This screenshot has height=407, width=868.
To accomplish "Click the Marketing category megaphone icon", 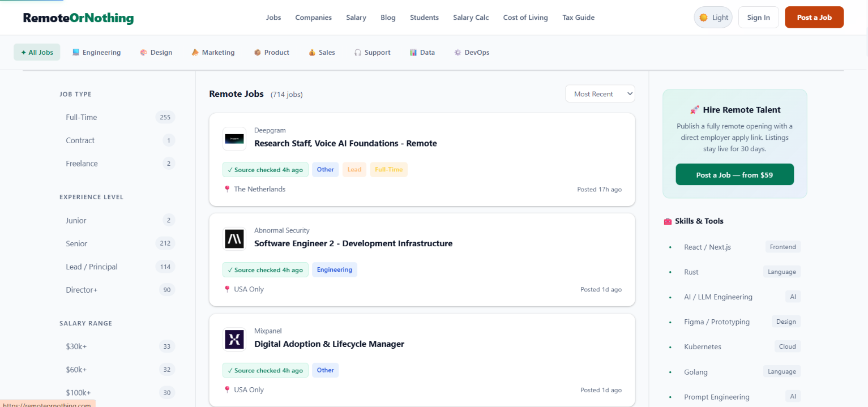I will (195, 53).
